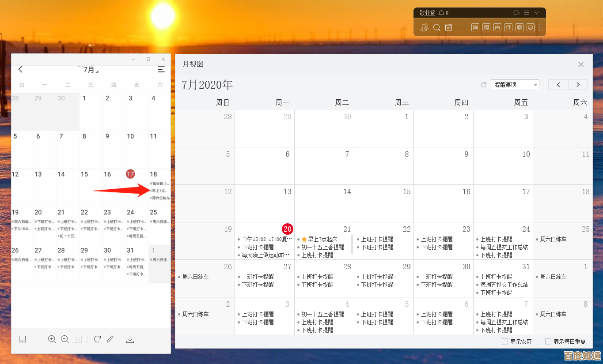
Task: Open the search icon in 敬业签 widget
Action: (436, 27)
